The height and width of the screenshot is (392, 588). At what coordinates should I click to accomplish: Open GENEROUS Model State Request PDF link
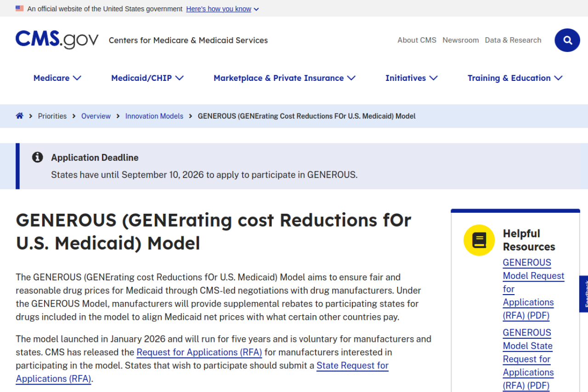tap(528, 359)
